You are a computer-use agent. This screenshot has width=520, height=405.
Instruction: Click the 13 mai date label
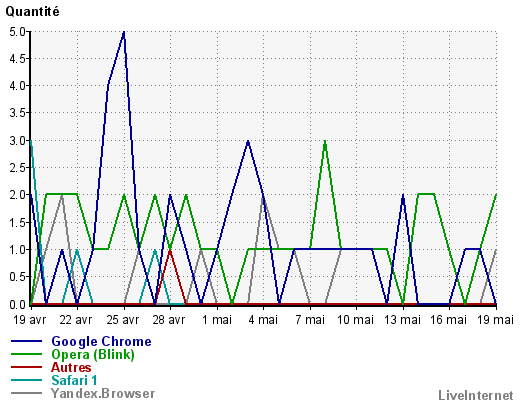coord(403,320)
